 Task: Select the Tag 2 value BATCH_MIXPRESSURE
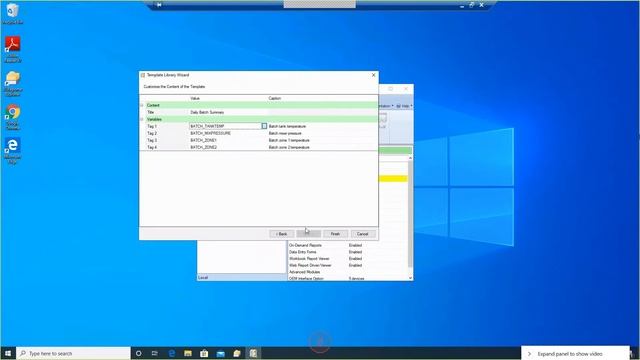tap(210, 133)
